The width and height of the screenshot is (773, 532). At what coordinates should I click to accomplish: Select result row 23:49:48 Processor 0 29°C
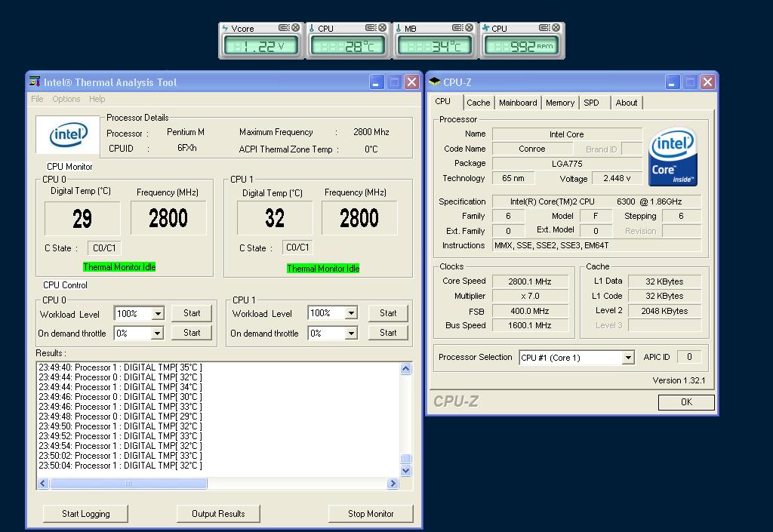[120, 417]
